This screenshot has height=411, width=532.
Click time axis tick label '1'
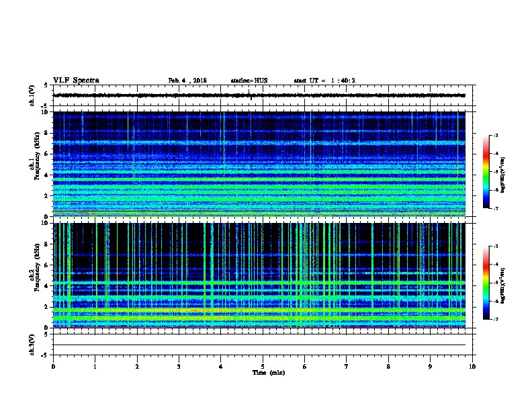(95, 367)
